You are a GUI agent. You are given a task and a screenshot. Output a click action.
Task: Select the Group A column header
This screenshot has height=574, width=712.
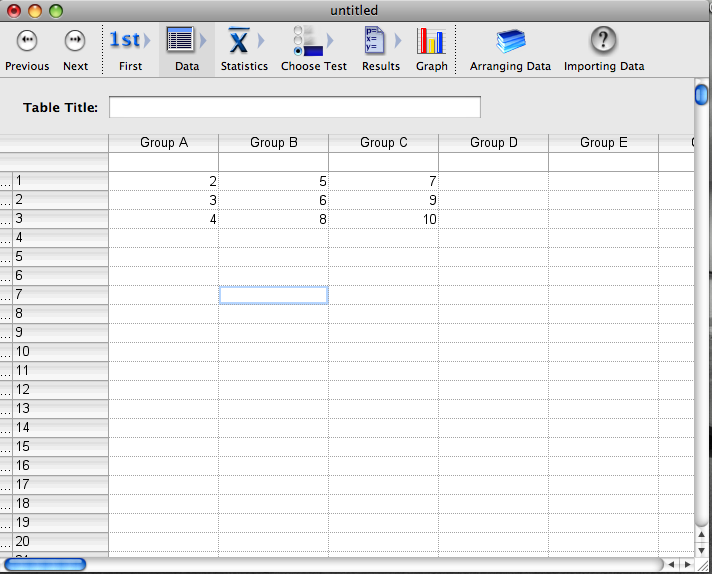click(164, 143)
